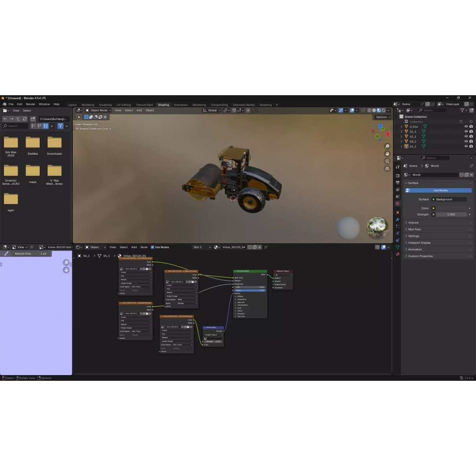The height and width of the screenshot is (476, 476).
Task: Collapse the Surface panel
Action: point(439,183)
